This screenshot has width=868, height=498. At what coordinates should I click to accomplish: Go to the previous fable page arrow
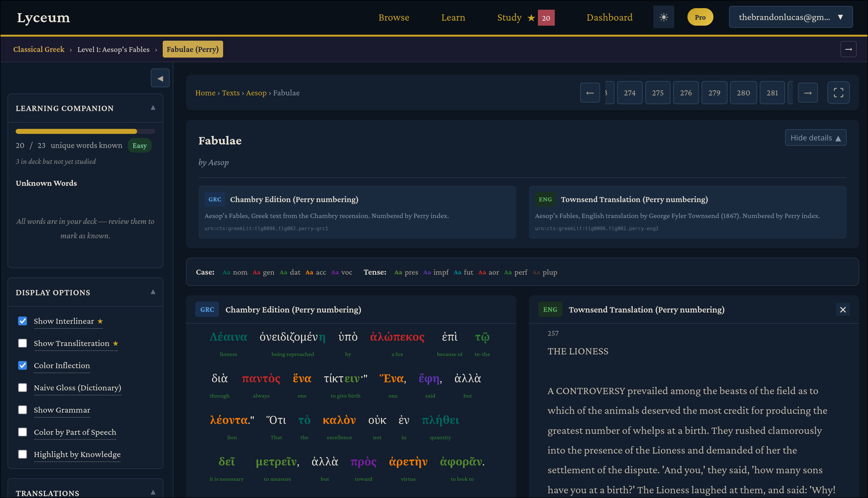coord(590,93)
